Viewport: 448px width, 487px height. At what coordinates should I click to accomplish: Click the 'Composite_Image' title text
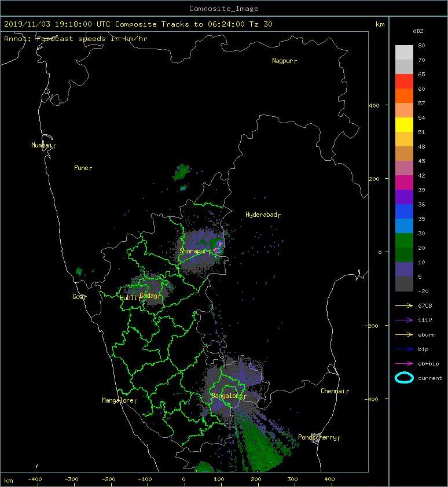coord(224,9)
